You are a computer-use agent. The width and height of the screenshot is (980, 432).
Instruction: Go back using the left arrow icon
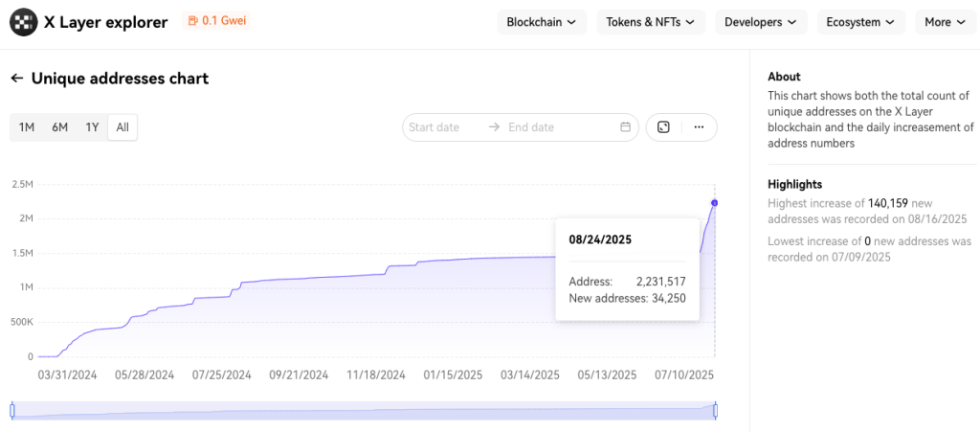16,79
